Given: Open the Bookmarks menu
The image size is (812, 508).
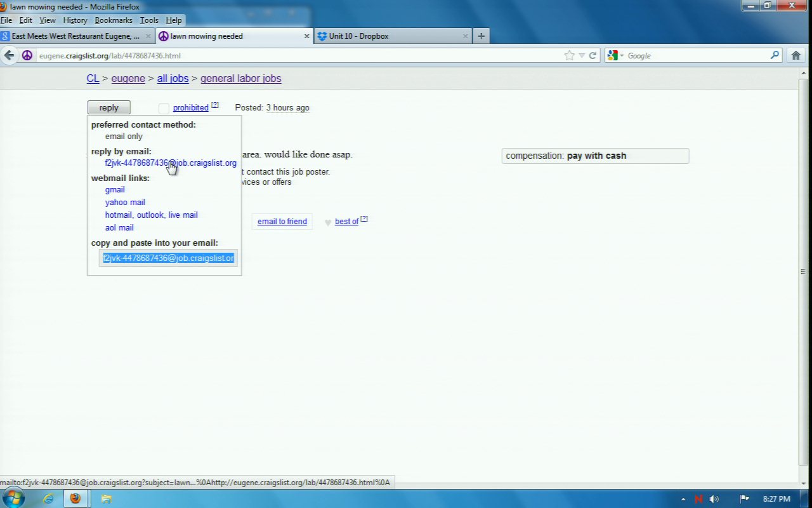Looking at the screenshot, I should pos(114,20).
